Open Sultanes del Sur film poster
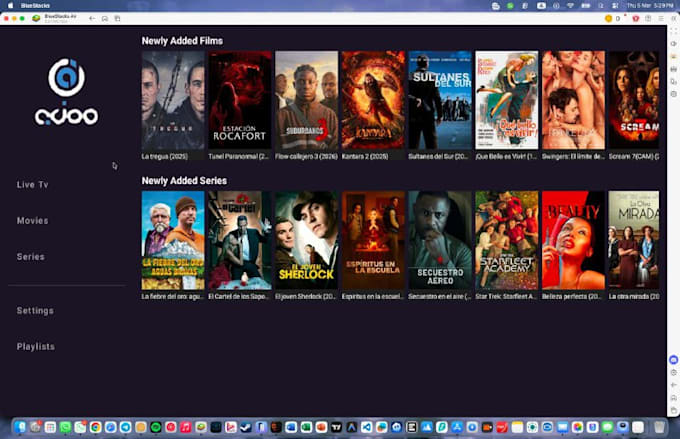The height and width of the screenshot is (439, 680). click(440, 100)
